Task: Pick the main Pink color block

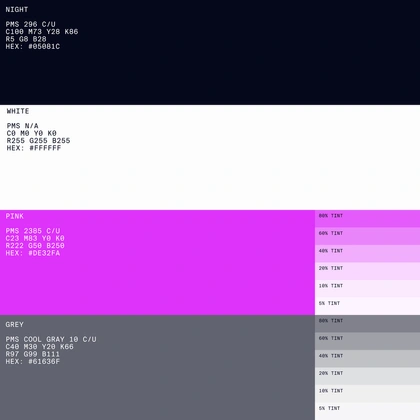Action: [157, 262]
